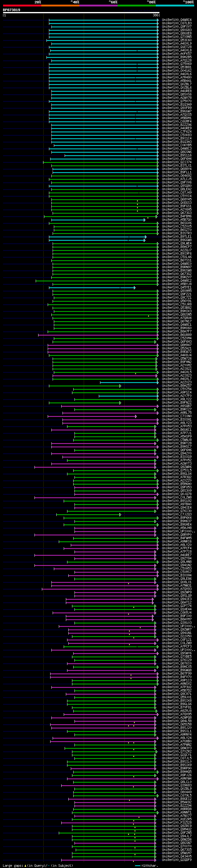This screenshot has height=868, width=197.
Task: Click the Large gaps legend text
Action: [38, 865]
